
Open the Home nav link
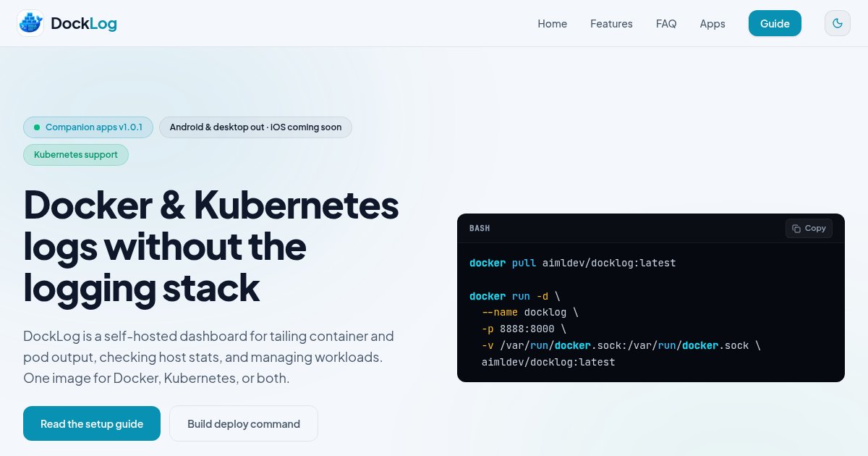pyautogui.click(x=553, y=23)
